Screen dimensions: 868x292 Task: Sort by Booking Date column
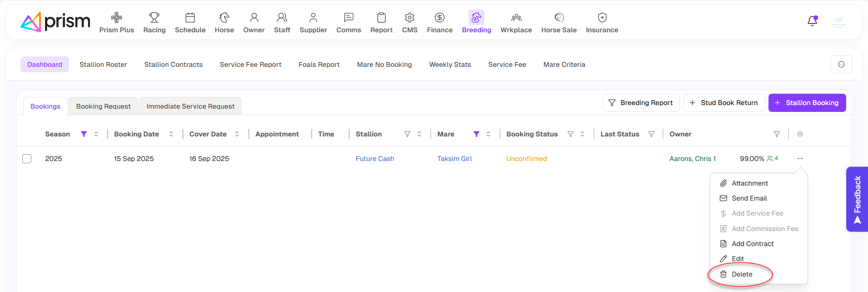(x=171, y=134)
